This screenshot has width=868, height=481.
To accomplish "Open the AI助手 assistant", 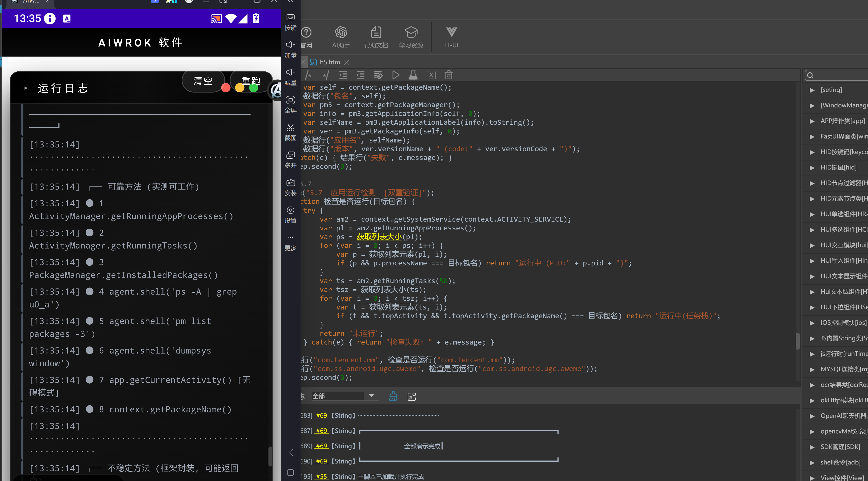I will click(341, 37).
